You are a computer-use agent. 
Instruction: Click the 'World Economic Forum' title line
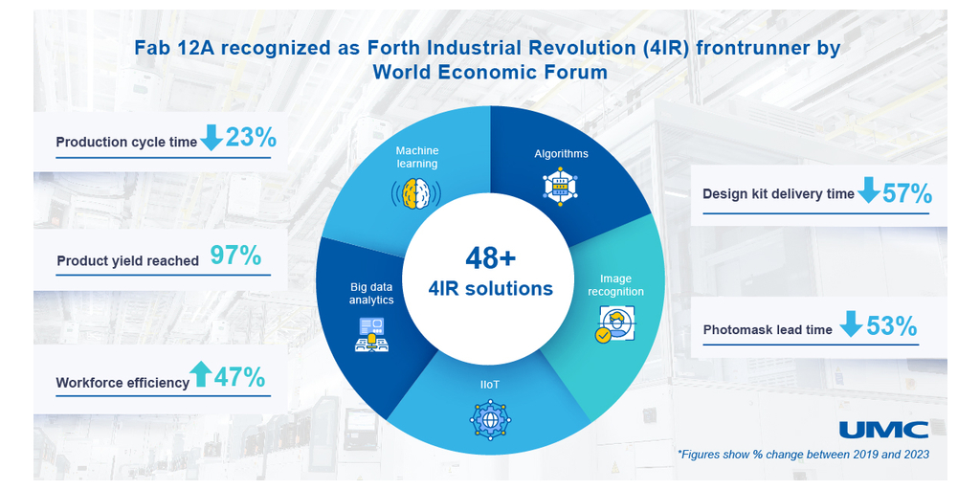tap(490, 72)
